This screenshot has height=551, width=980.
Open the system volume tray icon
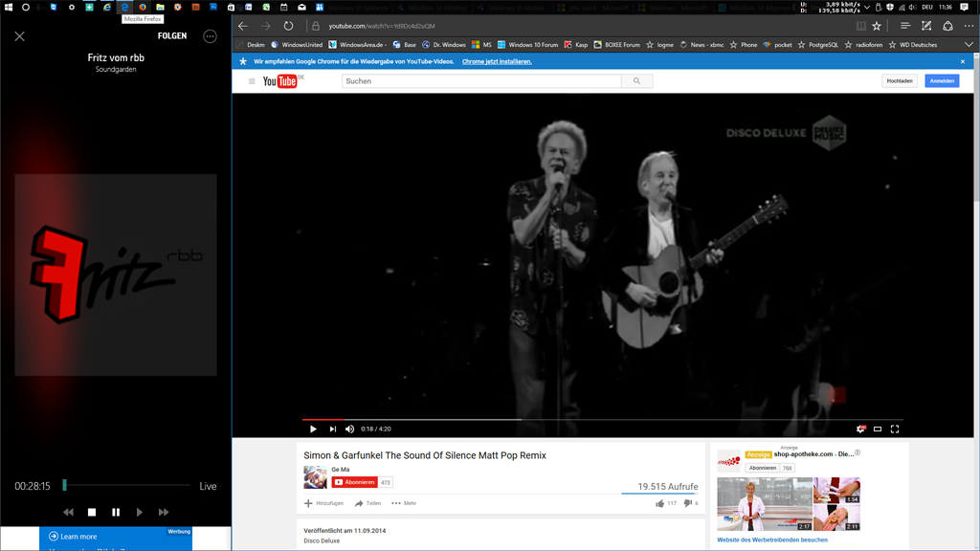[x=912, y=8]
